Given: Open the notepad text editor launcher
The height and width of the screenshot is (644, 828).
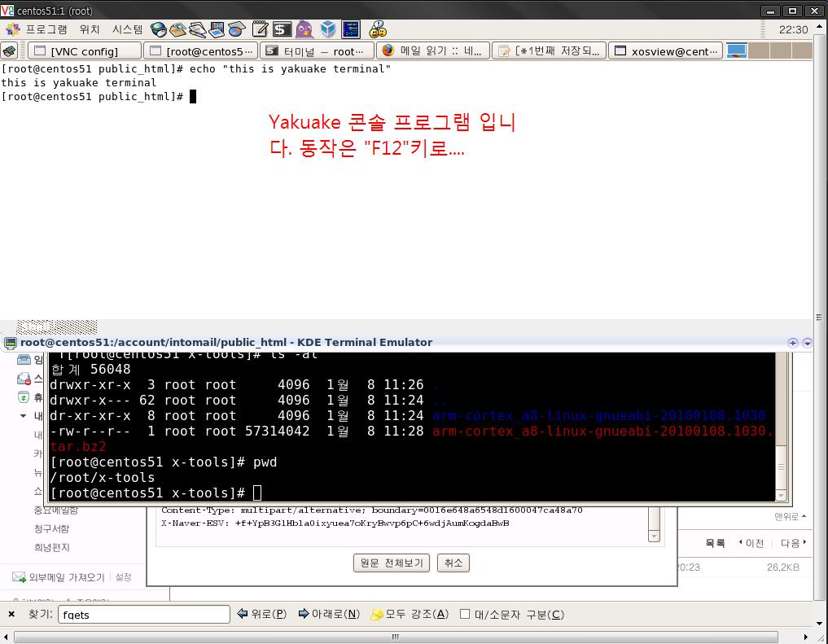Looking at the screenshot, I should coord(260,29).
